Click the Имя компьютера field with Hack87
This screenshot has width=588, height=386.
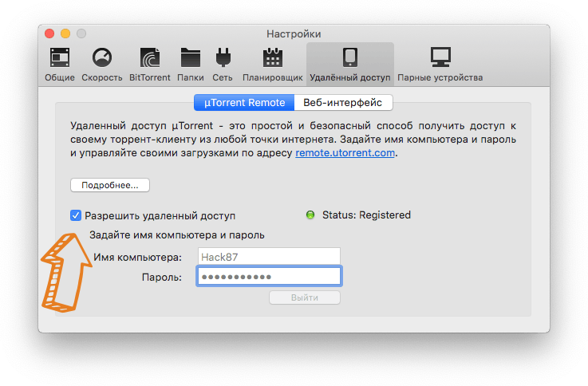269,257
